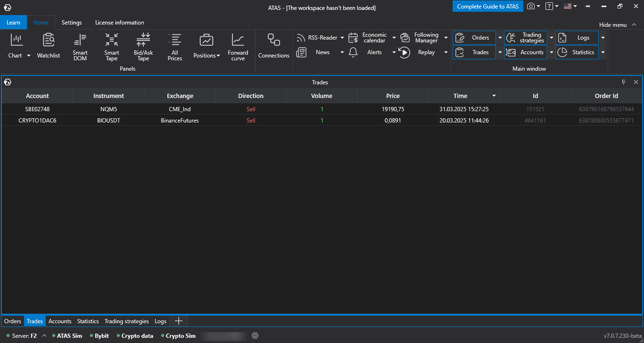Open the help question mark icon
The height and width of the screenshot is (343, 644).
coord(549,6)
